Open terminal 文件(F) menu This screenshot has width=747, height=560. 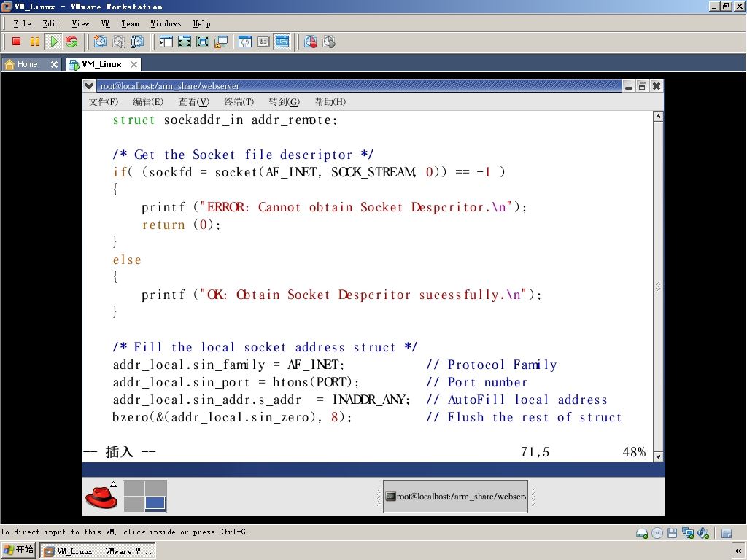[104, 102]
